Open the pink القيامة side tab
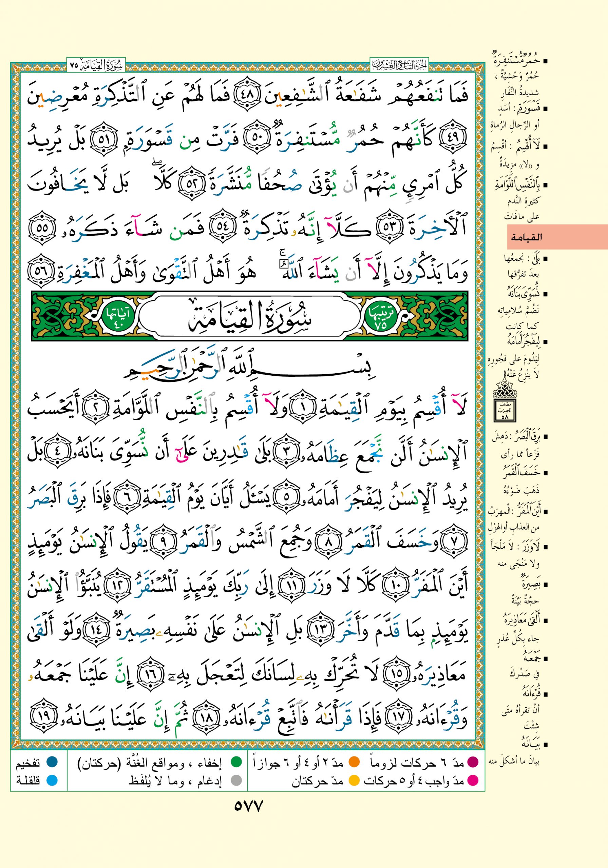Screen dimensions: 608x868 [557, 237]
